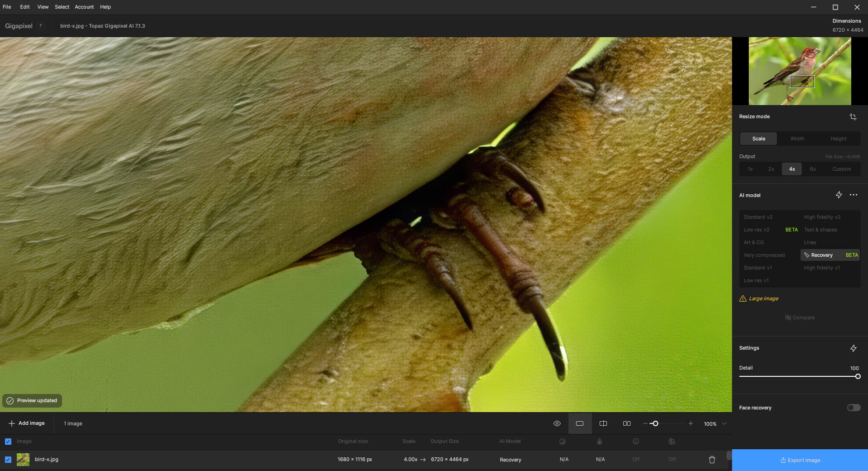This screenshot has height=471, width=868.
Task: Select the Width resize mode tab
Action: [797, 139]
